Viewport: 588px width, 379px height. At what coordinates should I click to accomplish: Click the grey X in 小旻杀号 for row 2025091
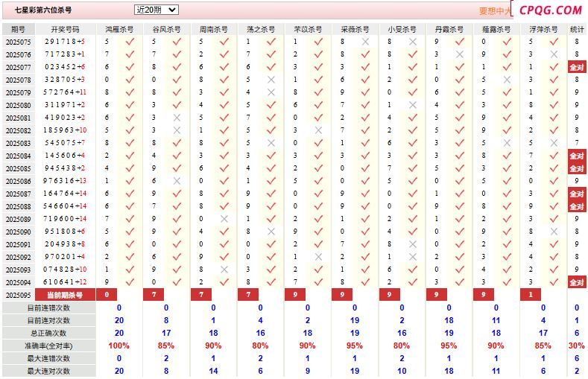(x=413, y=244)
